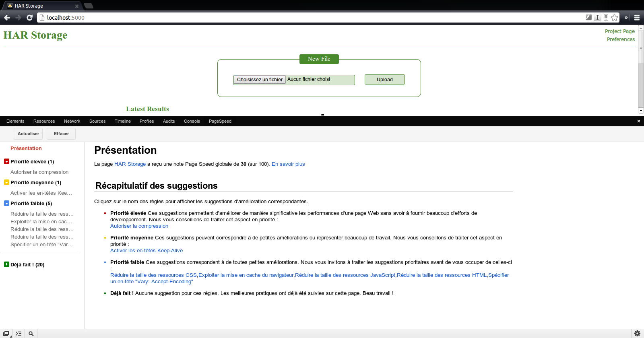Expand the Déjà fait ! (20) section
This screenshot has width=644, height=338.
click(x=6, y=264)
